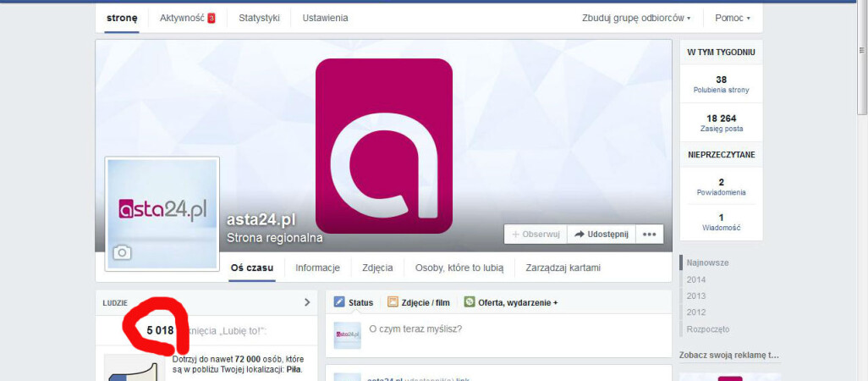Click the asta24.pl page name on cover
This screenshot has height=381, width=868.
(x=261, y=220)
